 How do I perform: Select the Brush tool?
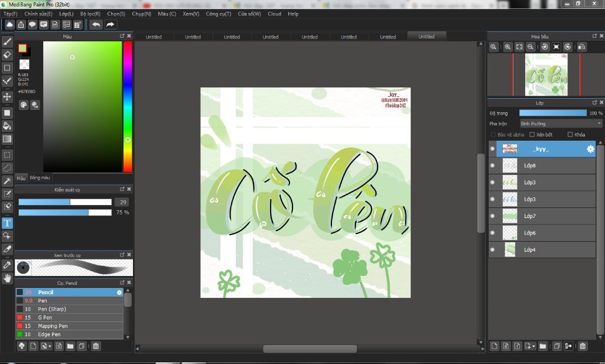click(7, 42)
